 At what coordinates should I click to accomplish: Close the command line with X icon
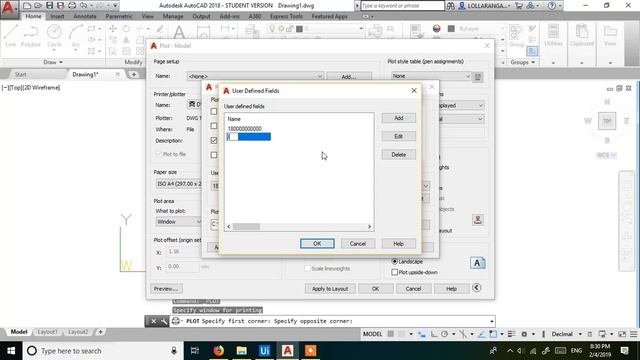point(153,321)
